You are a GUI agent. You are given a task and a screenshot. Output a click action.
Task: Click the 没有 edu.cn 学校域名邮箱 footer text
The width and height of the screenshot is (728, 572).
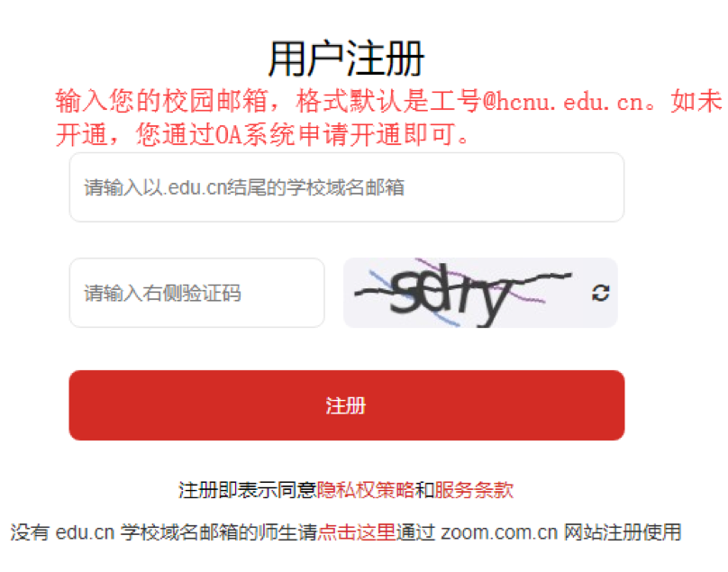[x=134, y=532]
